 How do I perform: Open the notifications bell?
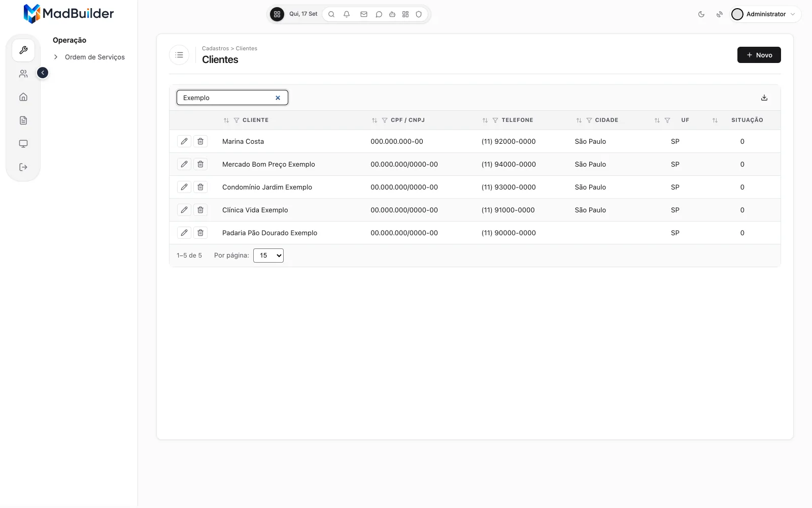point(347,14)
